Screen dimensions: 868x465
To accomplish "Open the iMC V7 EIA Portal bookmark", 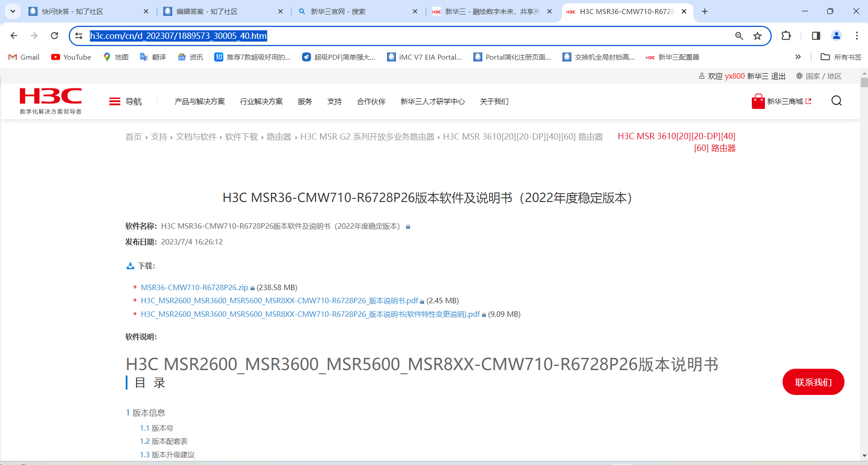I will pos(425,57).
